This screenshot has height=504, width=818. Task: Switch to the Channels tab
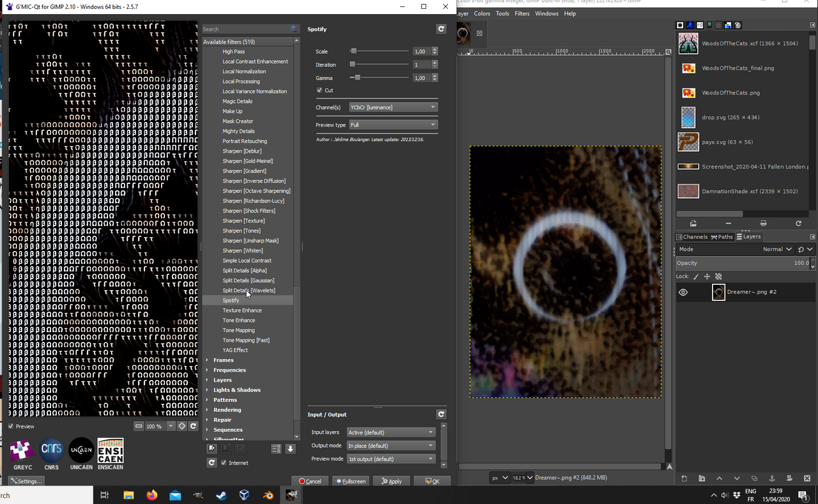pos(692,236)
